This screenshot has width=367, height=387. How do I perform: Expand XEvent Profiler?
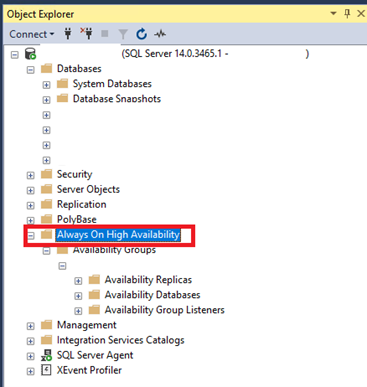tap(31, 372)
